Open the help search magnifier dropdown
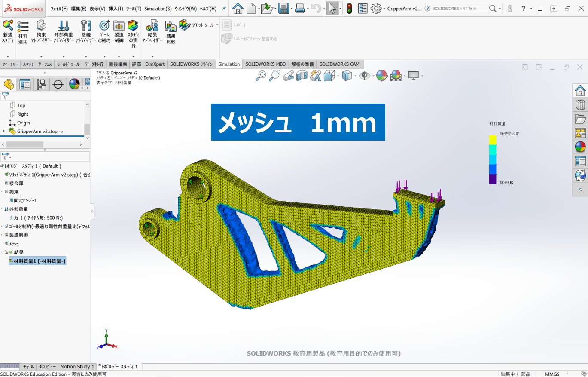Viewport: 588px width, 377px height. point(500,9)
